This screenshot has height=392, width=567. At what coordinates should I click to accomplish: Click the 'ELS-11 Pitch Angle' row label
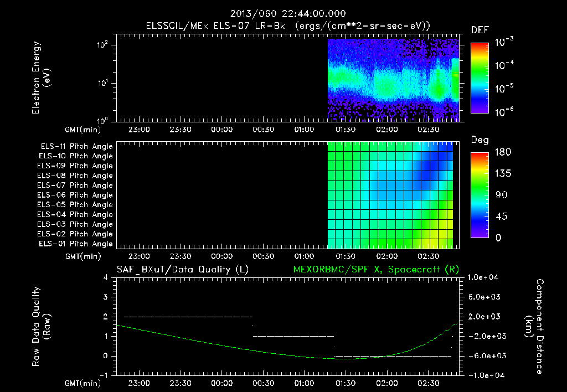tap(76, 147)
